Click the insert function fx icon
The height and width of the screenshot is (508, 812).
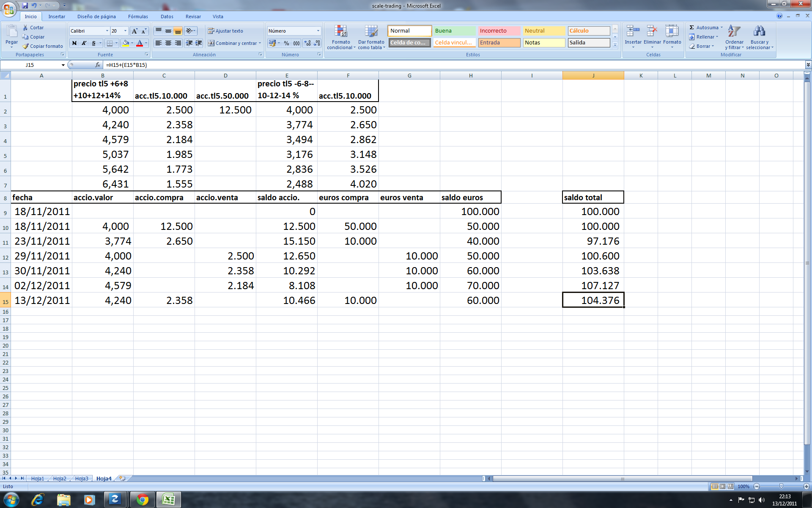[98, 65]
